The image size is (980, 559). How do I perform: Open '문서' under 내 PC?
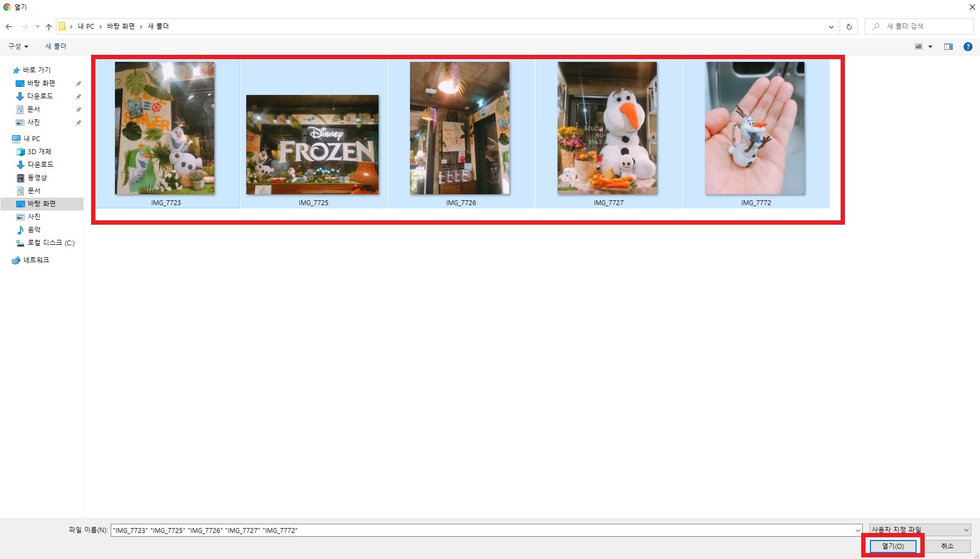click(34, 190)
